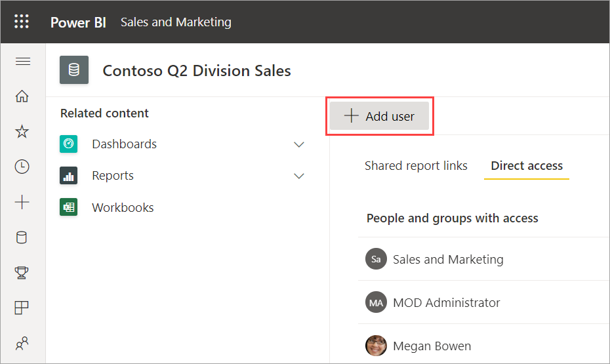This screenshot has height=364, width=610.
Task: Open Goals trophy icon
Action: (x=22, y=273)
